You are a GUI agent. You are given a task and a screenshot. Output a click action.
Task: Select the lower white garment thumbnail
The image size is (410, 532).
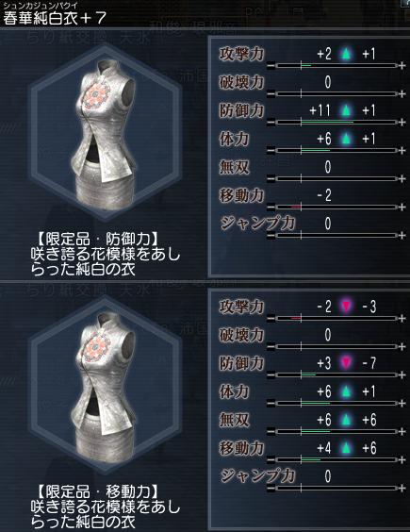click(106, 387)
